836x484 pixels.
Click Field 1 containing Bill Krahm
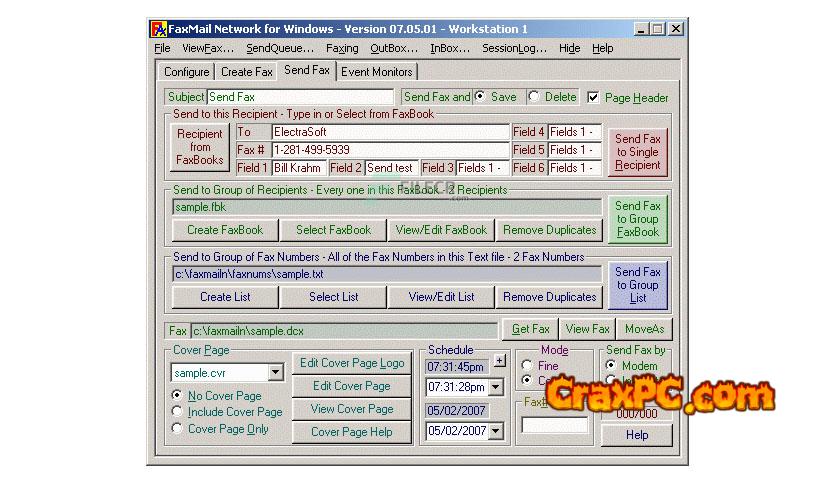[299, 168]
